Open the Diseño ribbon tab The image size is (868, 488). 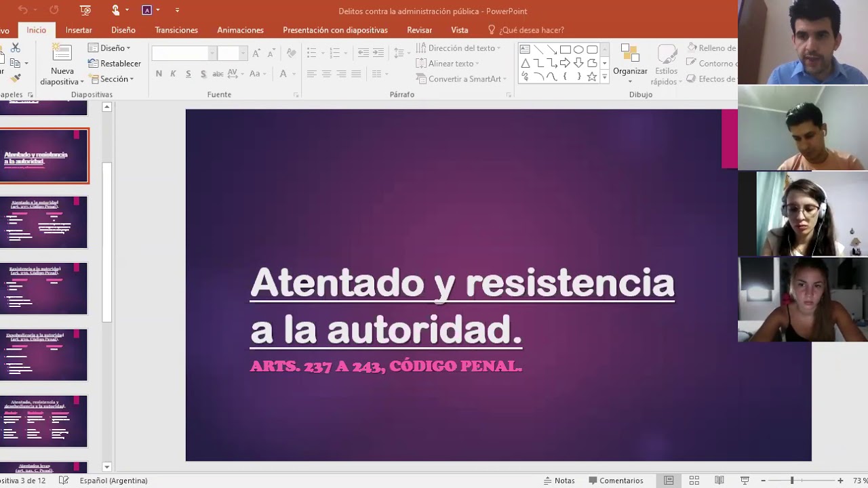[123, 30]
